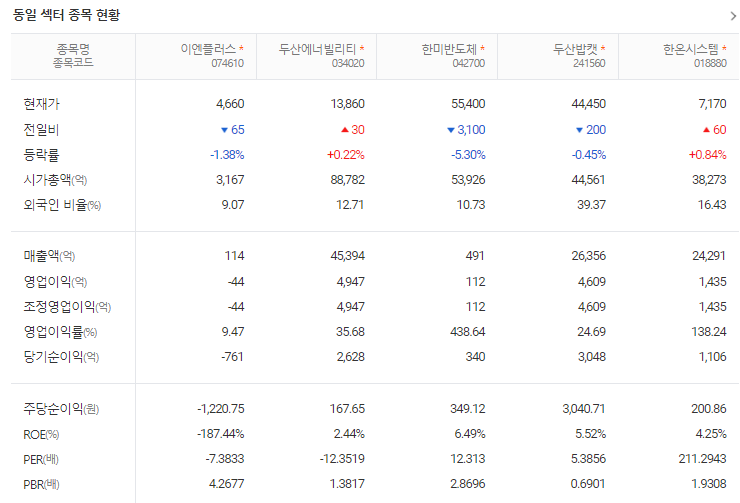Click change rate -1.38%
This screenshot has width=740, height=503.
pyautogui.click(x=227, y=155)
